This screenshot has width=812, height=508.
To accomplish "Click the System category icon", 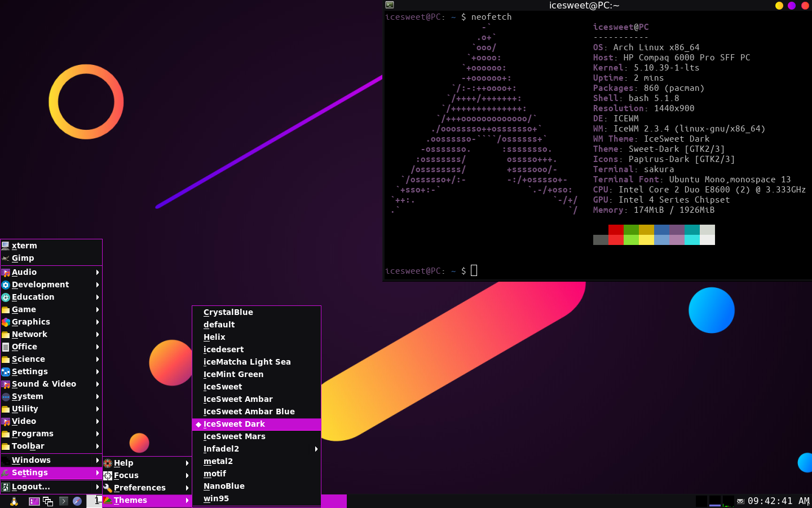I will click(6, 396).
